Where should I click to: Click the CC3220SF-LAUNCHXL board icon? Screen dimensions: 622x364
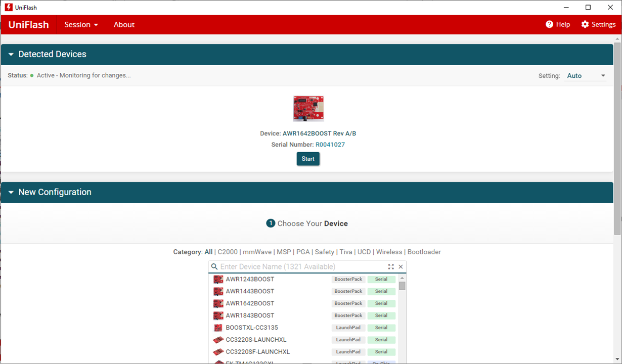pos(218,352)
